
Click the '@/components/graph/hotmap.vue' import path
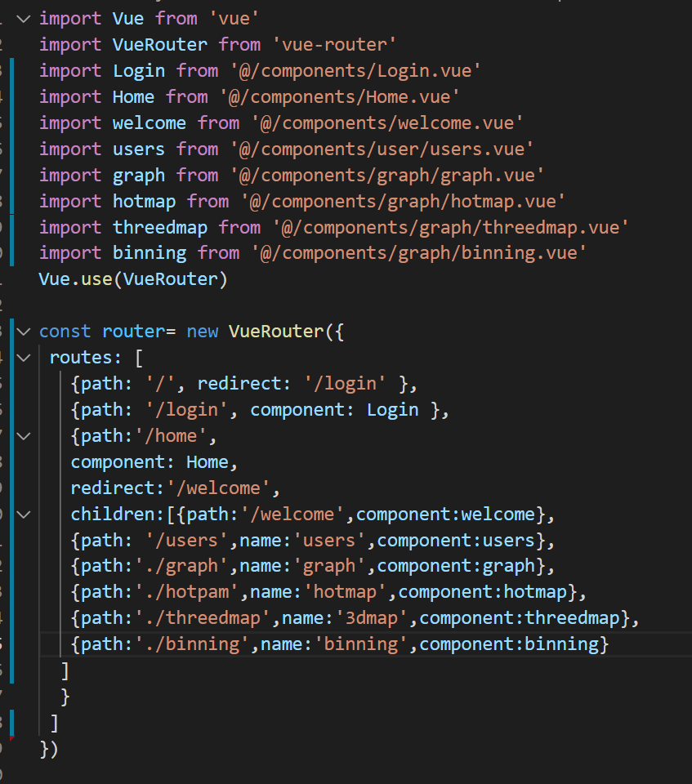pyautogui.click(x=403, y=202)
